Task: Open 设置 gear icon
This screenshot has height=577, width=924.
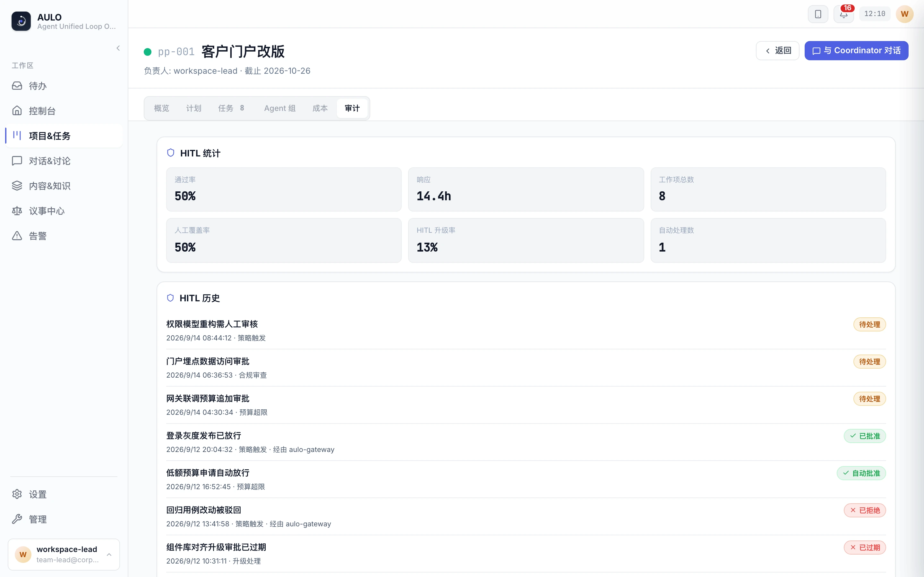Action: coord(17,494)
